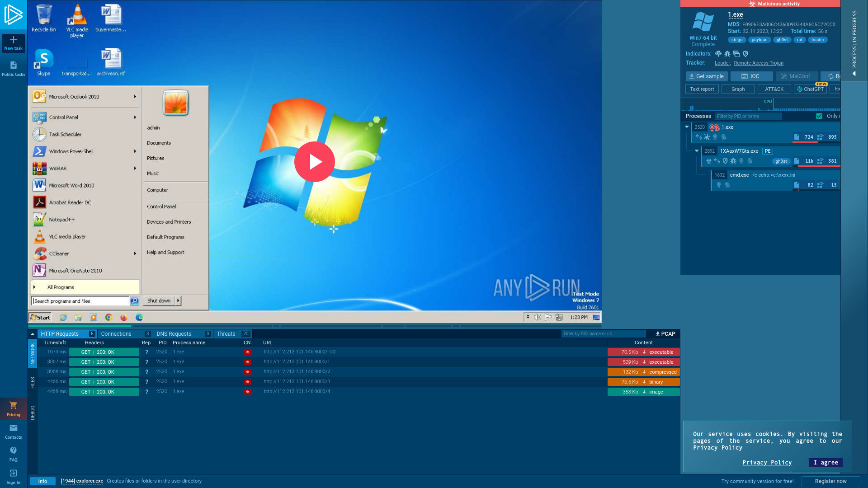Viewport: 868px width, 488px height.
Task: Switch to the HTTP Requests tab
Action: (67, 334)
